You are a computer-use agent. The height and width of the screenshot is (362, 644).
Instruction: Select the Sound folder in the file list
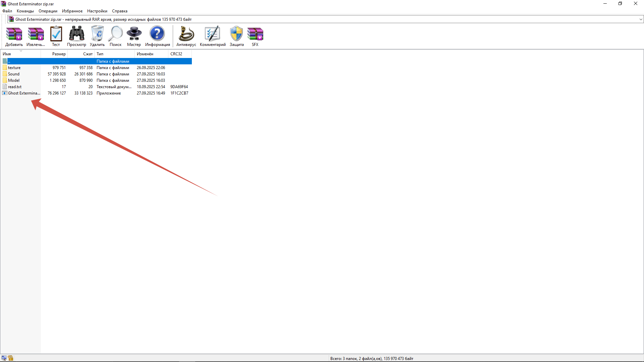[x=14, y=74]
